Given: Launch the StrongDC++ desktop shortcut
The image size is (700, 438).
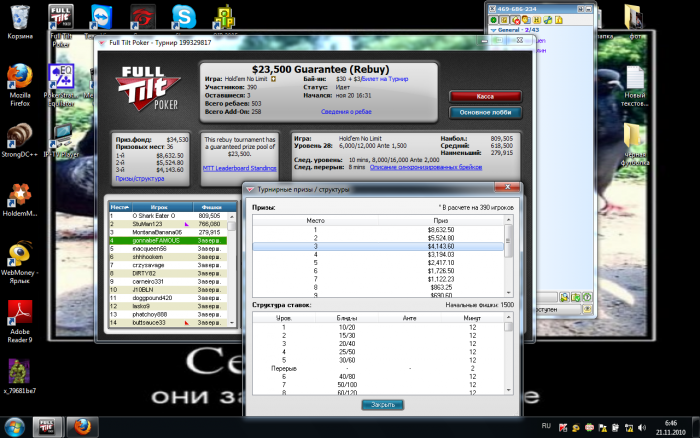Looking at the screenshot, I should [x=19, y=141].
